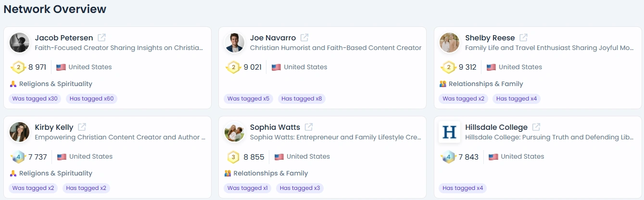Click 'Faith-Focused Creator Sharing Insights' description
This screenshot has height=200, width=644.
[x=119, y=48]
